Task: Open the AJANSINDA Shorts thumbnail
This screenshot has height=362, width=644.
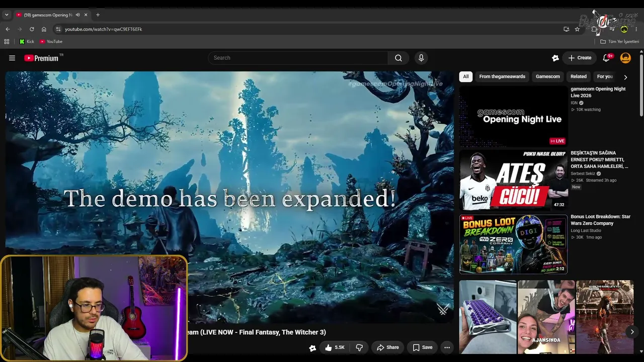Action: tap(546, 317)
